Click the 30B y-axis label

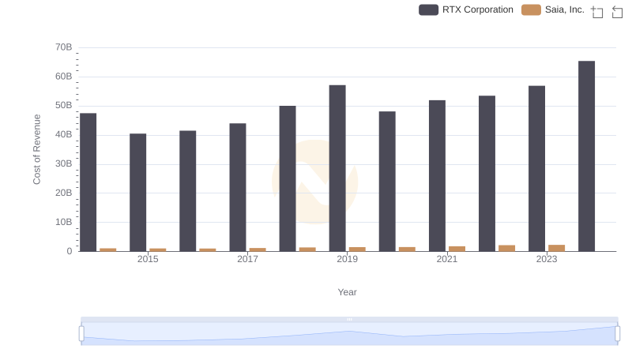[64, 164]
